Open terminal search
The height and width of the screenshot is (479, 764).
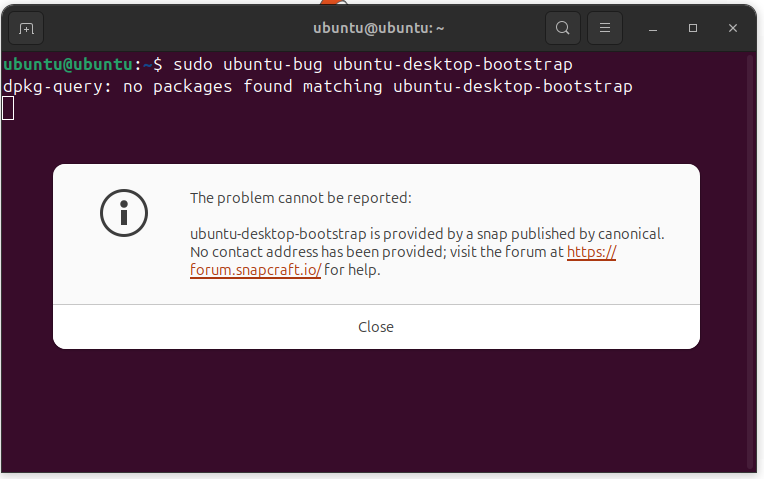tap(563, 28)
